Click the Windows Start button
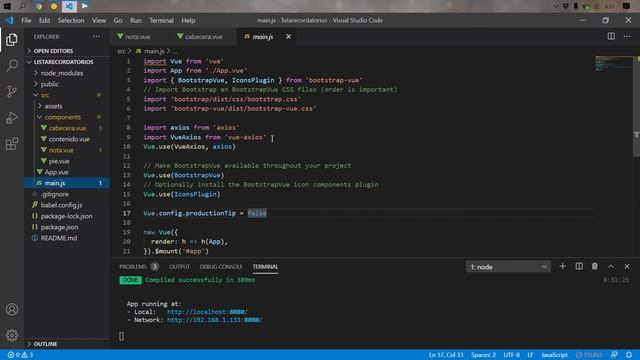This screenshot has height=360, width=640. (7, 6)
